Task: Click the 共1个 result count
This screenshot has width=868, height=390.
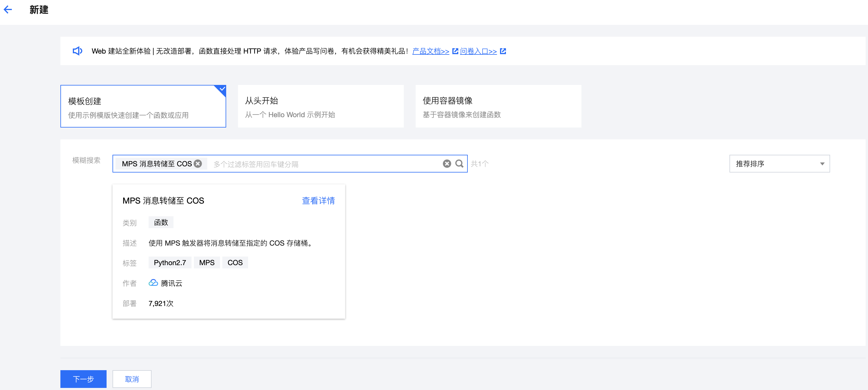Action: click(x=479, y=164)
